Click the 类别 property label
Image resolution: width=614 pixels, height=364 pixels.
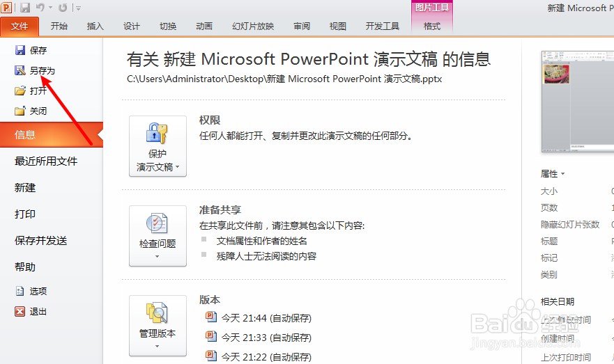coord(549,275)
